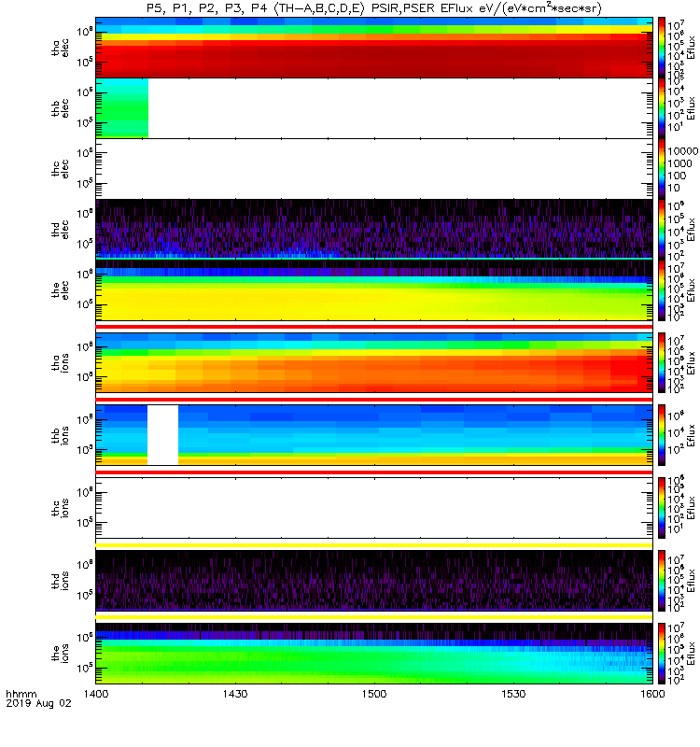Click the 'tha elec' y-axis label
Image resolution: width=700 pixels, height=747 pixels.
(x=61, y=48)
